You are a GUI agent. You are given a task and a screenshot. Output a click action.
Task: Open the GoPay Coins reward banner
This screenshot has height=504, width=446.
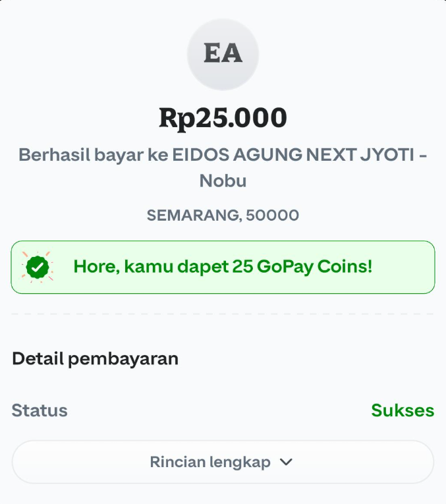223,267
